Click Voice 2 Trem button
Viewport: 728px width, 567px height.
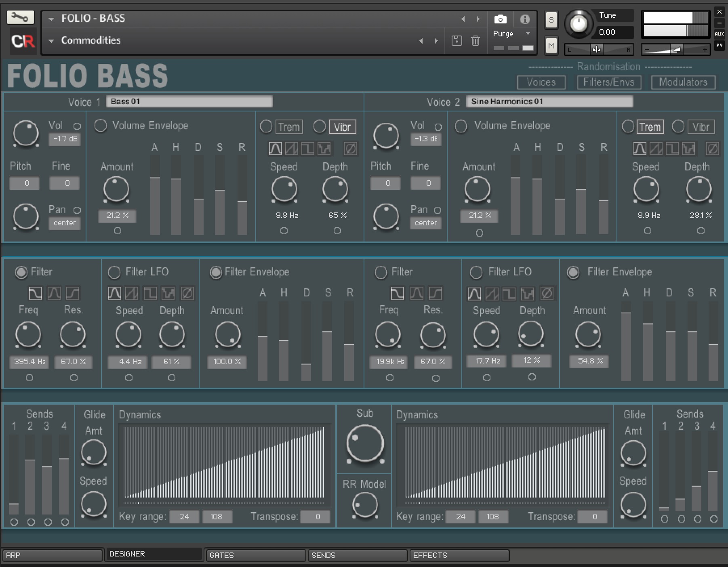click(x=650, y=127)
